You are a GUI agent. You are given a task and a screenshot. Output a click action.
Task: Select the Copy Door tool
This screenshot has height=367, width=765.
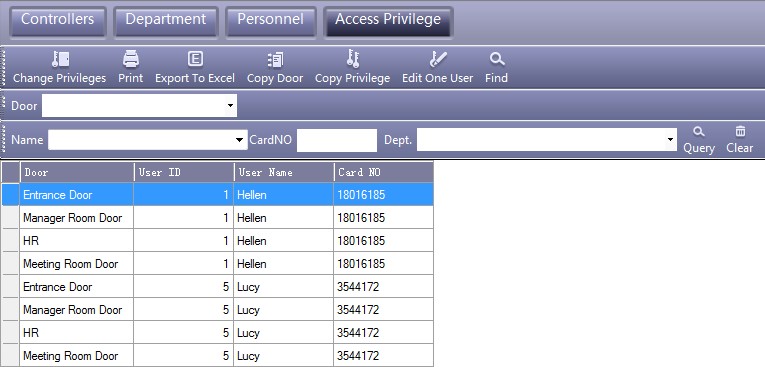click(275, 68)
